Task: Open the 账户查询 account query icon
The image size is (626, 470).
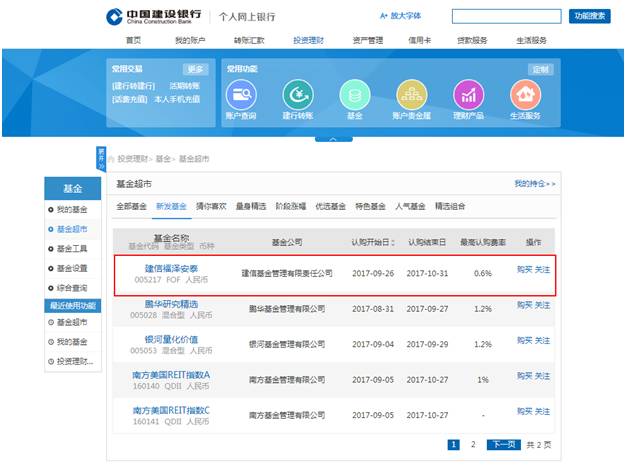Action: pos(241,95)
